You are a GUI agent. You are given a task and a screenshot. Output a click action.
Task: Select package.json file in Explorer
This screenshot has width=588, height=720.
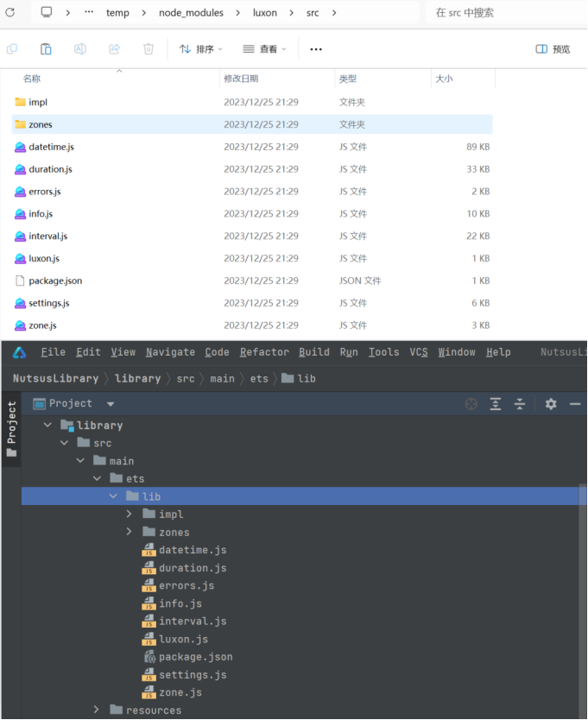[252, 281]
